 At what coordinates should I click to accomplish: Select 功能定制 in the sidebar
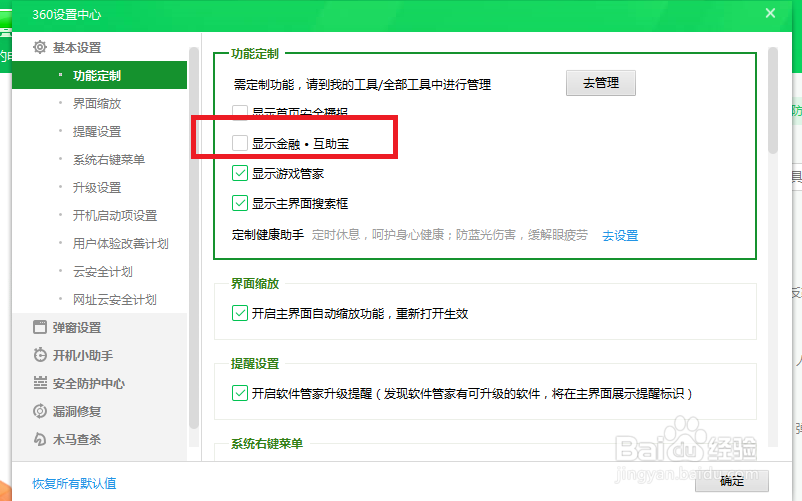tap(99, 75)
